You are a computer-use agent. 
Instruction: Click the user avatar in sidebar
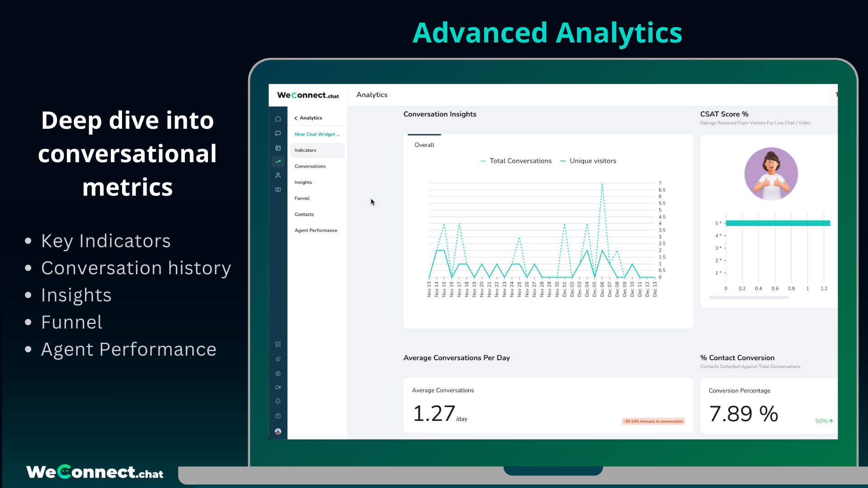278,432
